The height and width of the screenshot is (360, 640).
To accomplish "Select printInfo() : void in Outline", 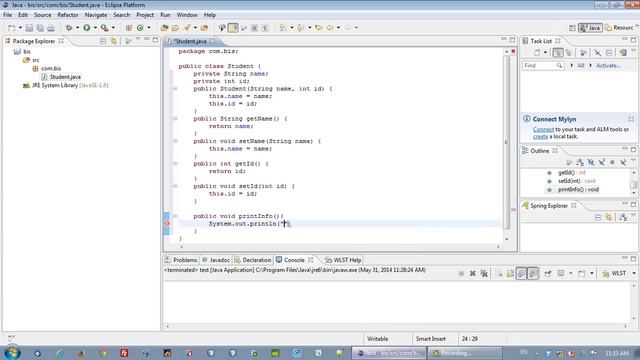I will tap(578, 189).
